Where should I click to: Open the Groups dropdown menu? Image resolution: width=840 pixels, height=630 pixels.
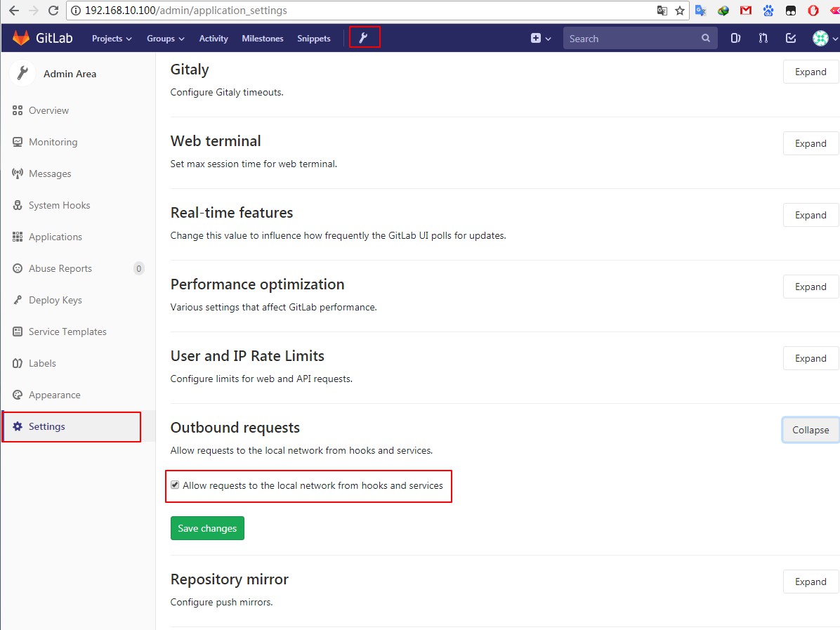click(x=165, y=39)
